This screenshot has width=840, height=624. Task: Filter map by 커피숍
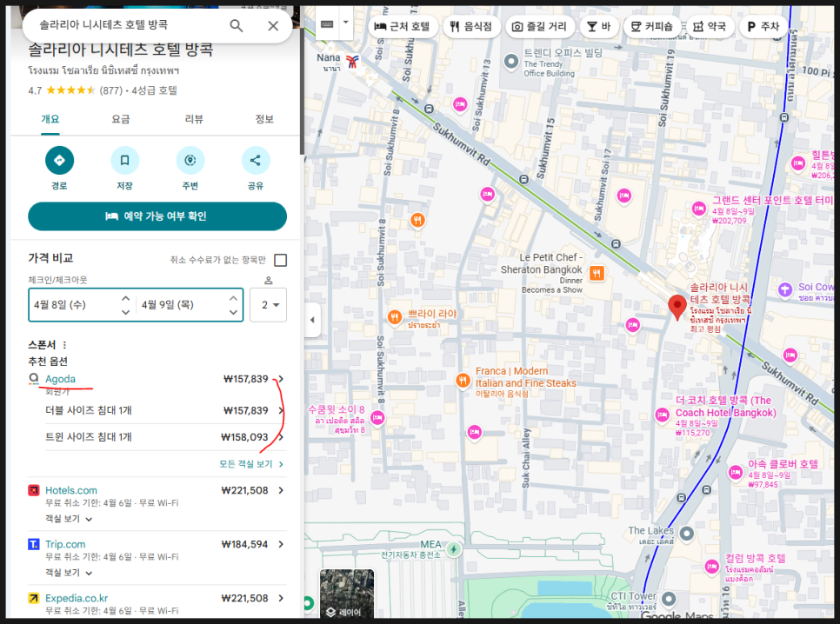click(652, 26)
